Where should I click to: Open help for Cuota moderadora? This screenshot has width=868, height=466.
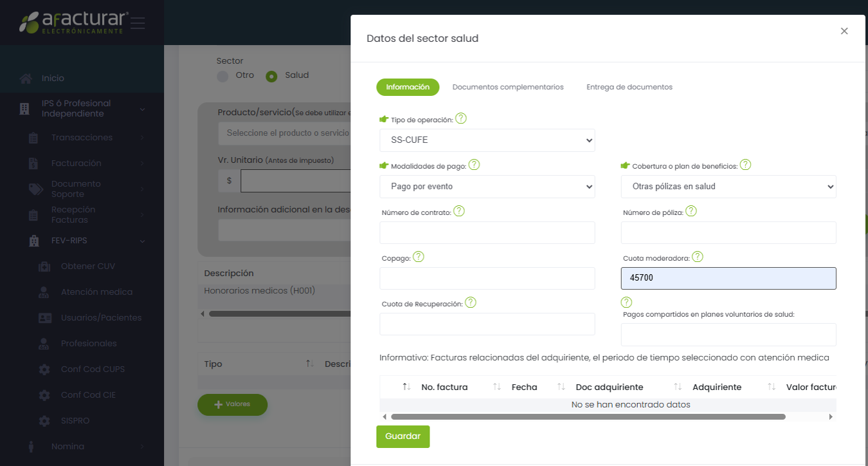698,257
